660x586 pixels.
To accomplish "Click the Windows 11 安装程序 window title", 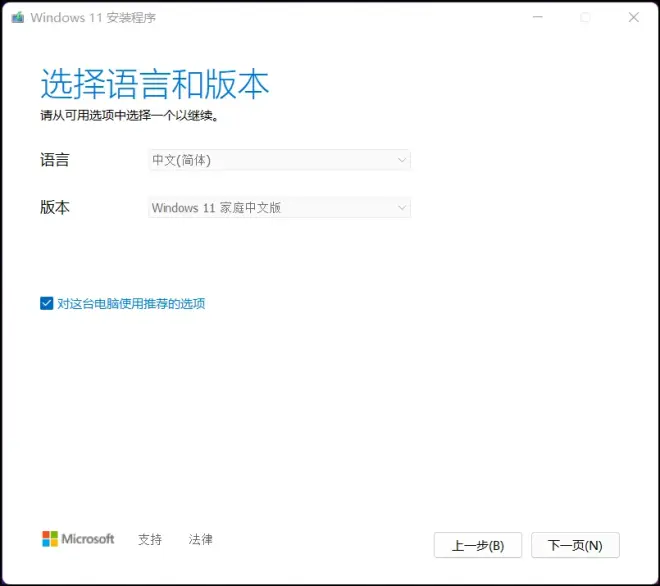I will click(x=93, y=18).
